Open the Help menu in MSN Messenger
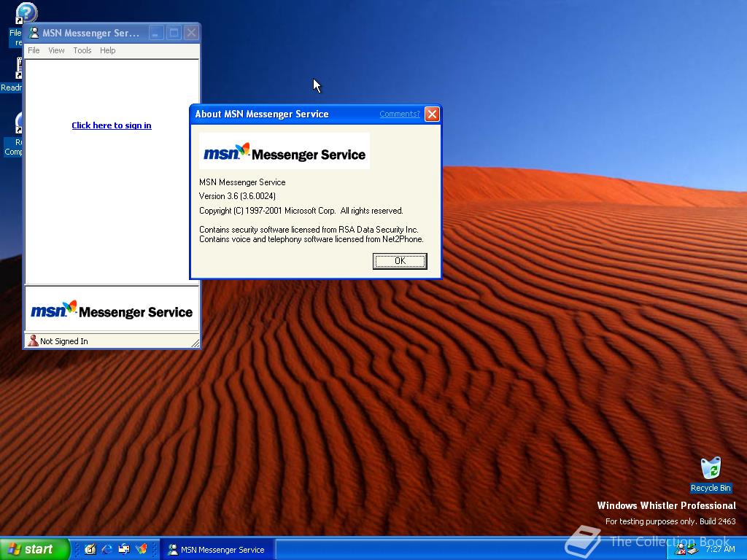747x560 pixels. pyautogui.click(x=108, y=50)
